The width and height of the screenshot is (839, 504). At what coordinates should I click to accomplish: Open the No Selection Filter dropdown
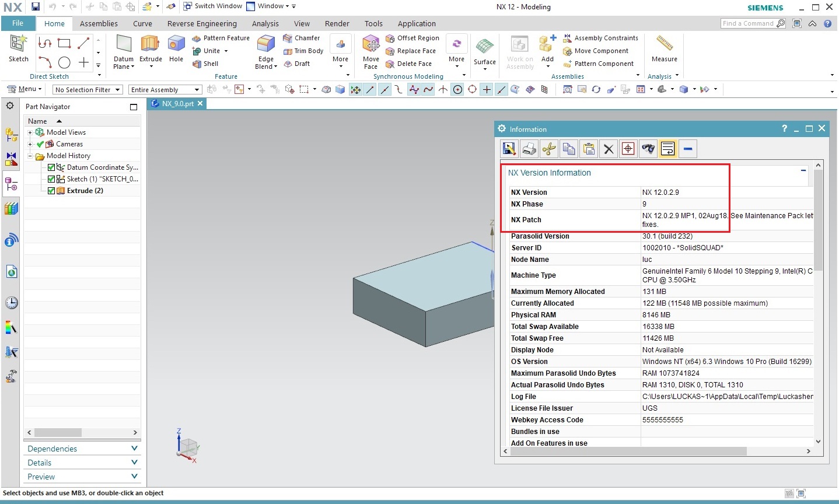(x=88, y=90)
